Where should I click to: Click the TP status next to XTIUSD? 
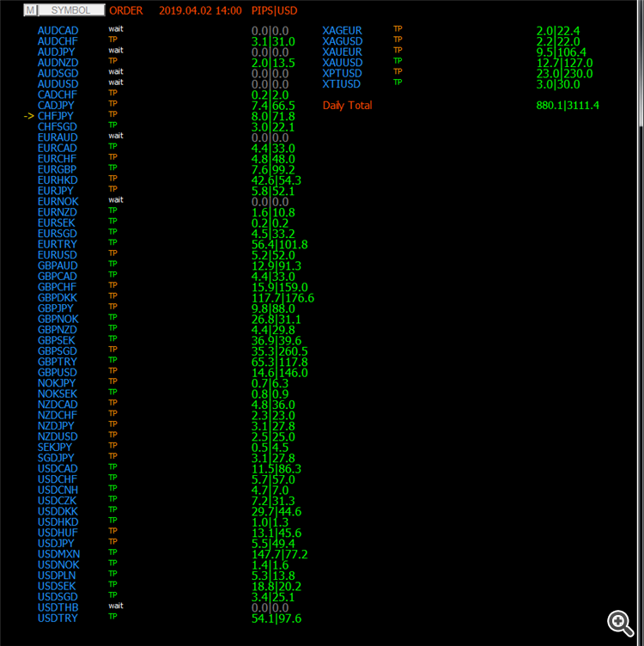[x=398, y=82]
